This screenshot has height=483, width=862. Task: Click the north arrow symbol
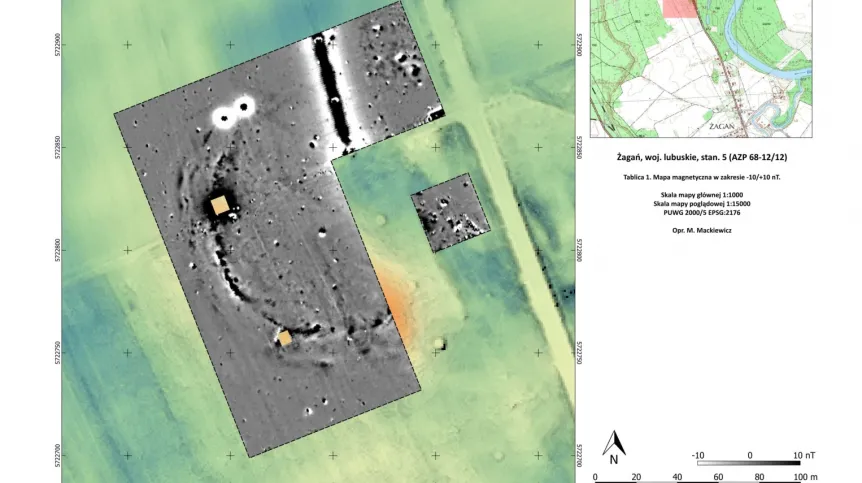pos(614,447)
